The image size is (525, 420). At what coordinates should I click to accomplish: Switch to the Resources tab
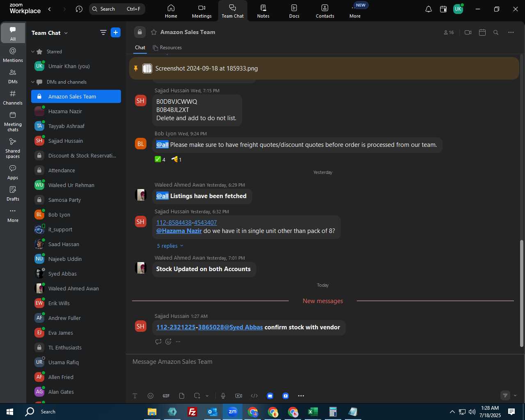pyautogui.click(x=167, y=48)
